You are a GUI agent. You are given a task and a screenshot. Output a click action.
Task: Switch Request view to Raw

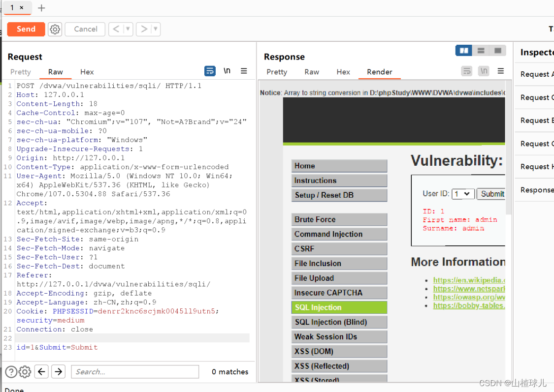pos(56,72)
